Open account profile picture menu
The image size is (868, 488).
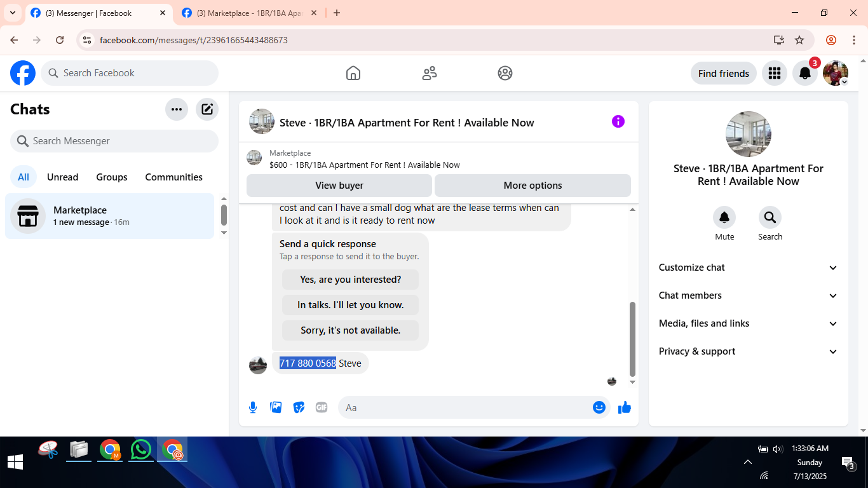pos(836,73)
